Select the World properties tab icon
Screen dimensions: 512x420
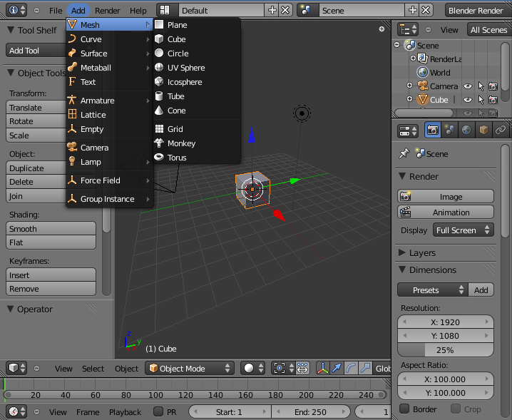466,130
